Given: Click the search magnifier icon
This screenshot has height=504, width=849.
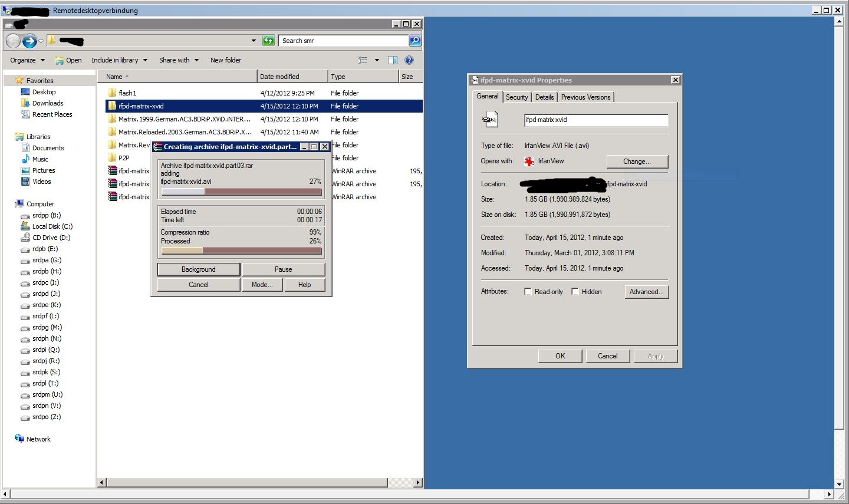Looking at the screenshot, I should click(x=415, y=41).
